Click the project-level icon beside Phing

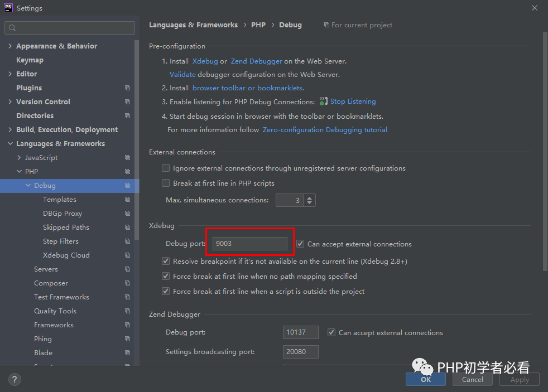coord(128,339)
